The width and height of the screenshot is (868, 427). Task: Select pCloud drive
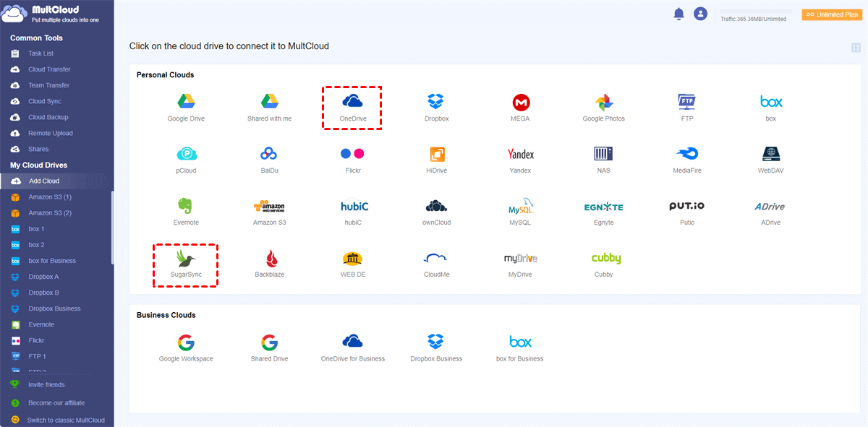coord(186,160)
